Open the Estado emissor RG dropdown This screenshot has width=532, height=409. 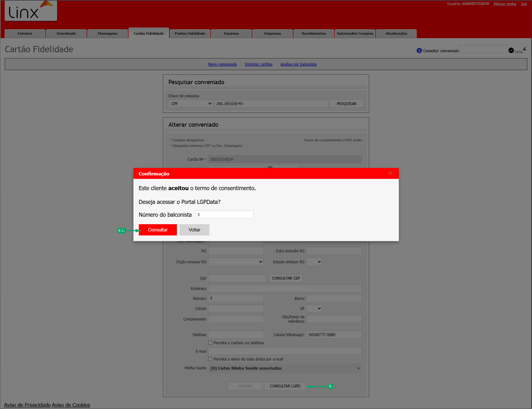314,262
